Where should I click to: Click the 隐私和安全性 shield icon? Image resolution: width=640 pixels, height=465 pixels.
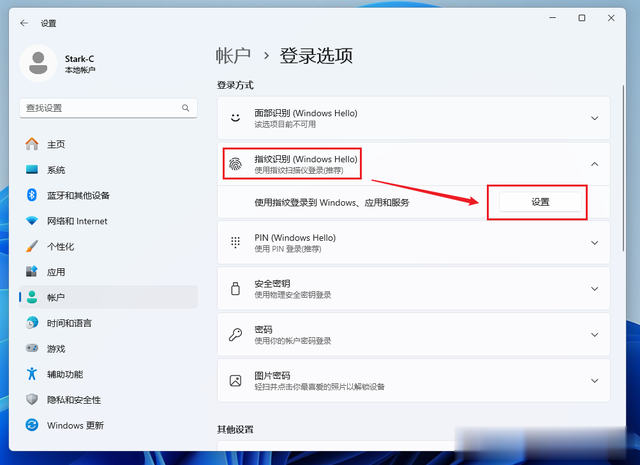[x=32, y=399]
